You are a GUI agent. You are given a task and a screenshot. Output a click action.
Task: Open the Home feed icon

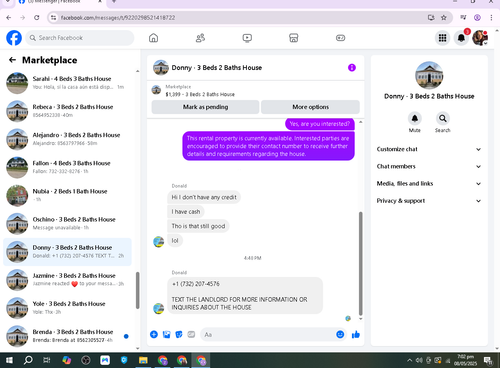pyautogui.click(x=153, y=38)
